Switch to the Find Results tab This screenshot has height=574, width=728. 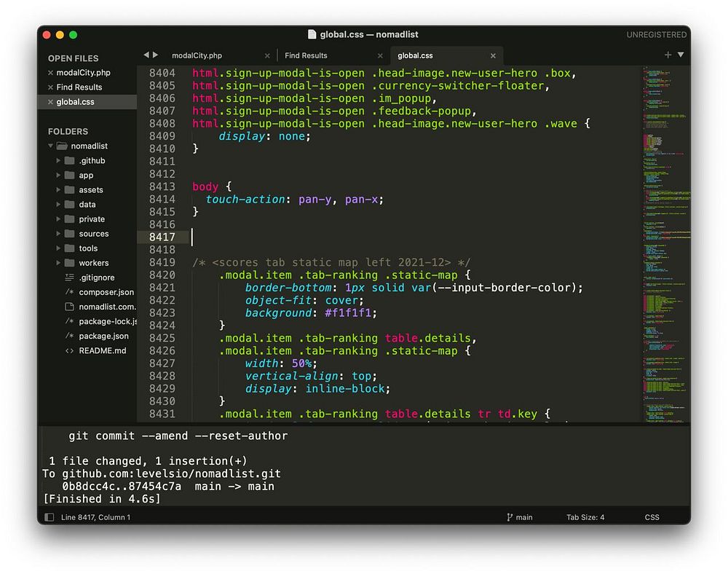point(306,56)
